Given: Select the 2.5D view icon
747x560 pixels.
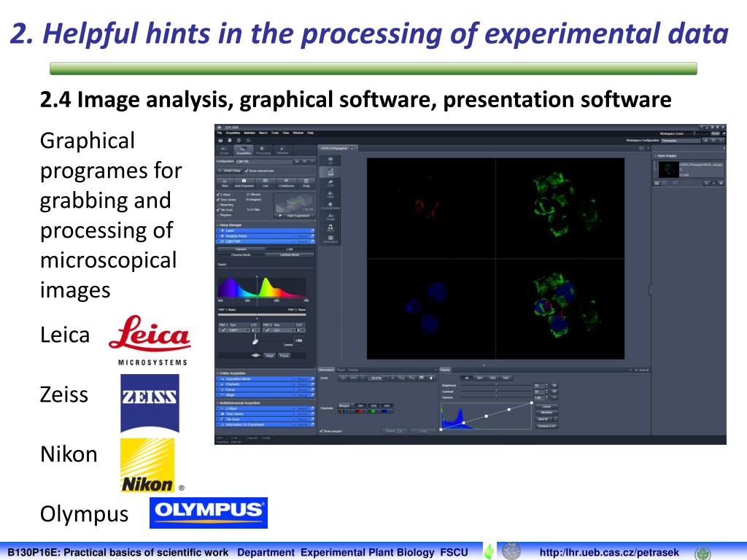Looking at the screenshot, I should [x=330, y=183].
